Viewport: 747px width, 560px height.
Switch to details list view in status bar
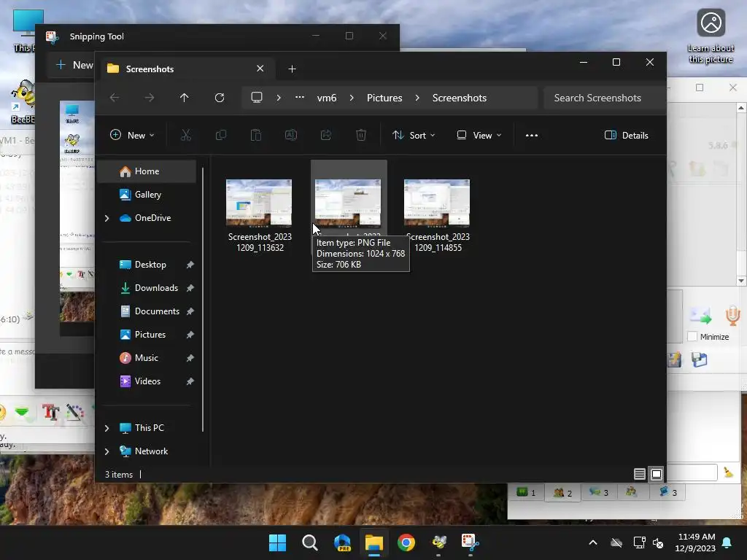tap(640, 474)
